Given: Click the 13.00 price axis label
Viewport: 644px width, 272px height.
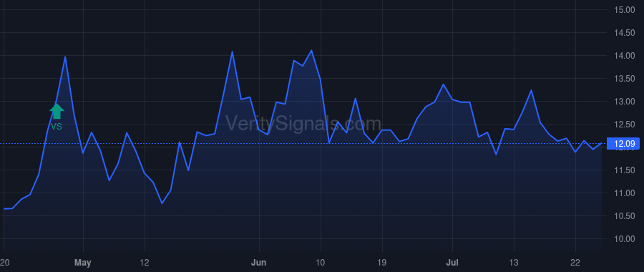Looking at the screenshot, I should point(624,102).
